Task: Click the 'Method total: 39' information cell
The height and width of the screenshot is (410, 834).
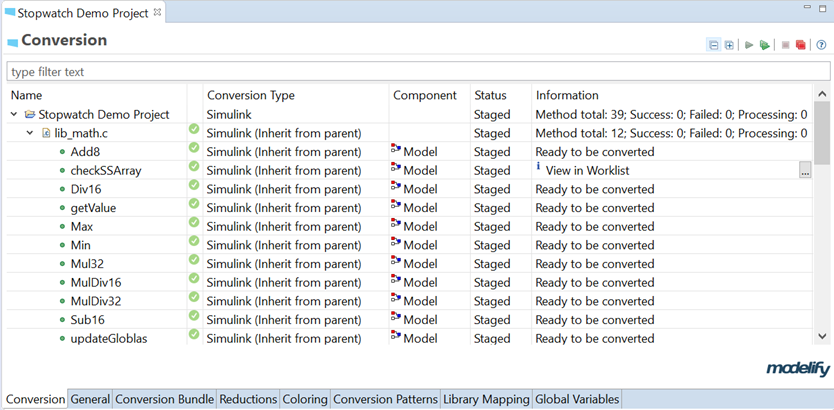Action: pos(671,114)
